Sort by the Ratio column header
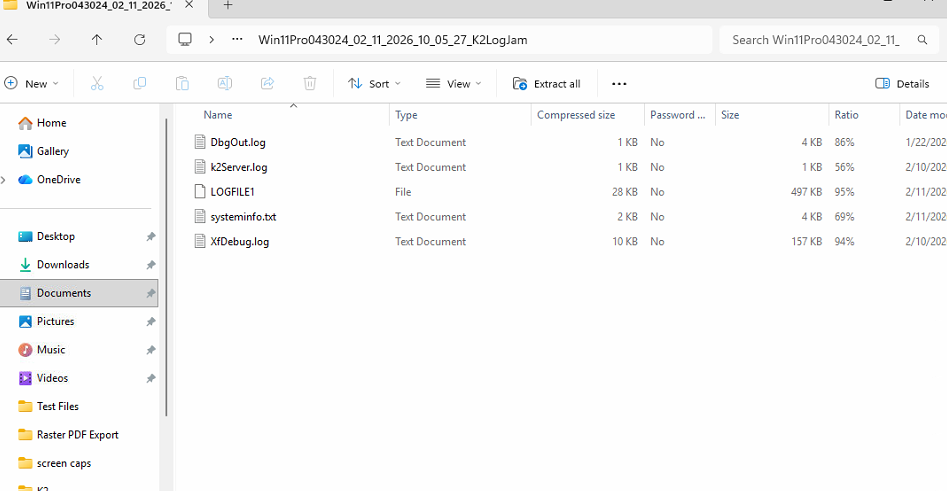947x491 pixels. (847, 115)
